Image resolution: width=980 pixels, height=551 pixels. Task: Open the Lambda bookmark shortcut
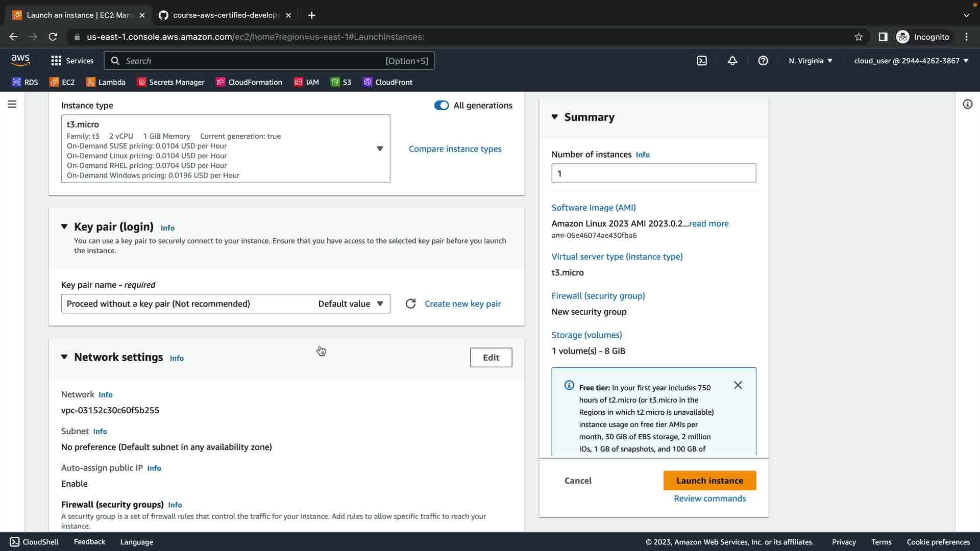point(106,82)
